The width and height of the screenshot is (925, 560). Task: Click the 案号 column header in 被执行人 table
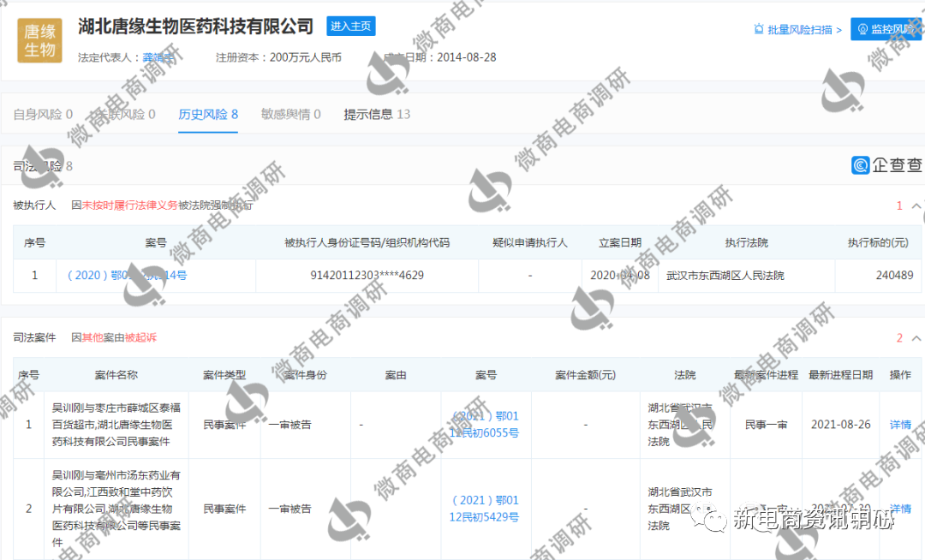tap(156, 242)
